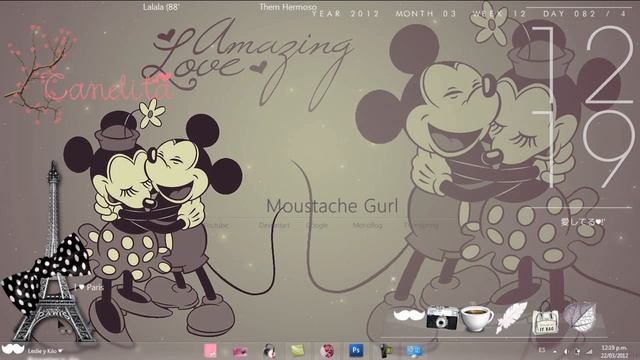Open the taskbar clock and date
640x360 pixels.
[614, 351]
